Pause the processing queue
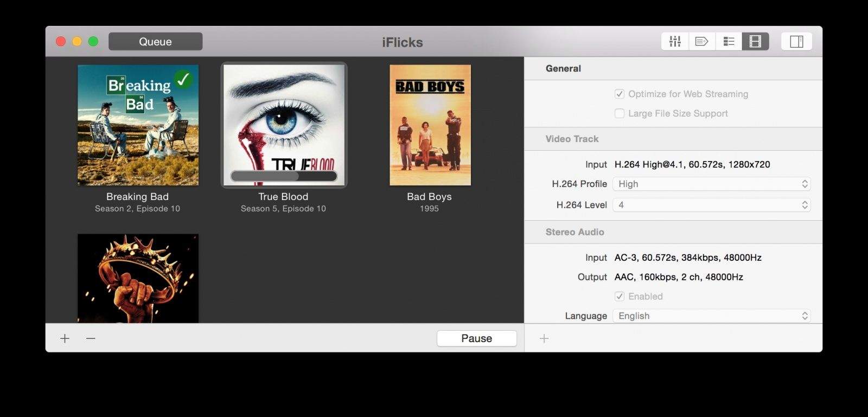The width and height of the screenshot is (868, 417). pyautogui.click(x=477, y=338)
